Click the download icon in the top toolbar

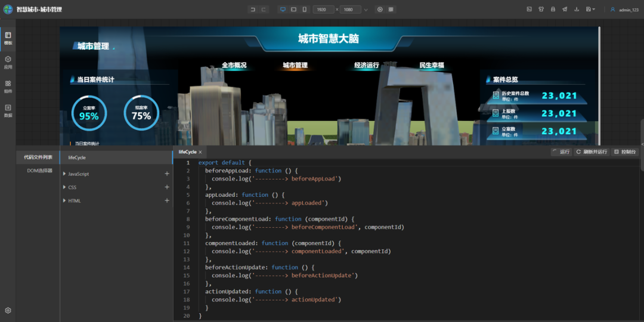[577, 9]
